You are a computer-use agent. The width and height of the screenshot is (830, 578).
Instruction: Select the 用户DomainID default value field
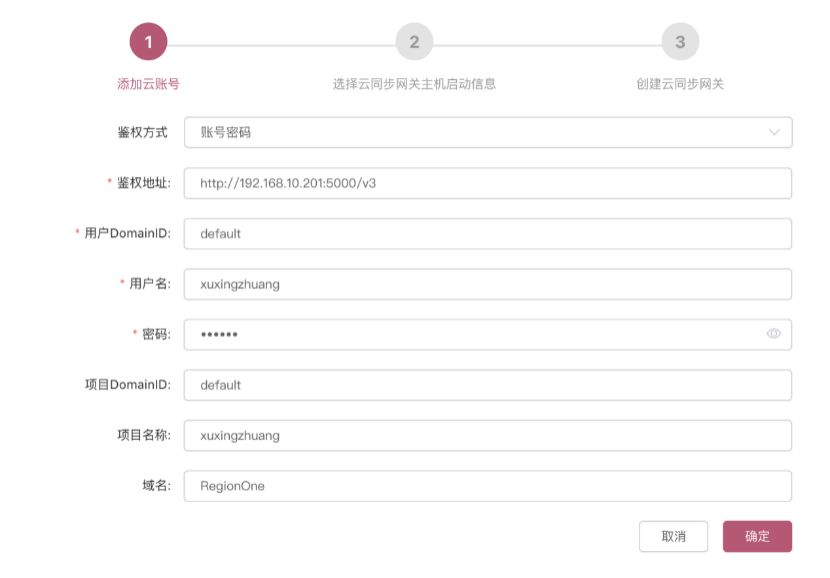pos(487,234)
